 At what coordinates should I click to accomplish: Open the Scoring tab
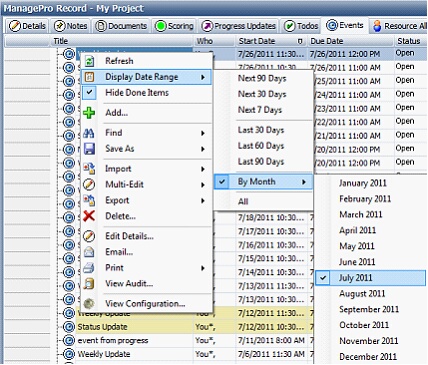[175, 26]
